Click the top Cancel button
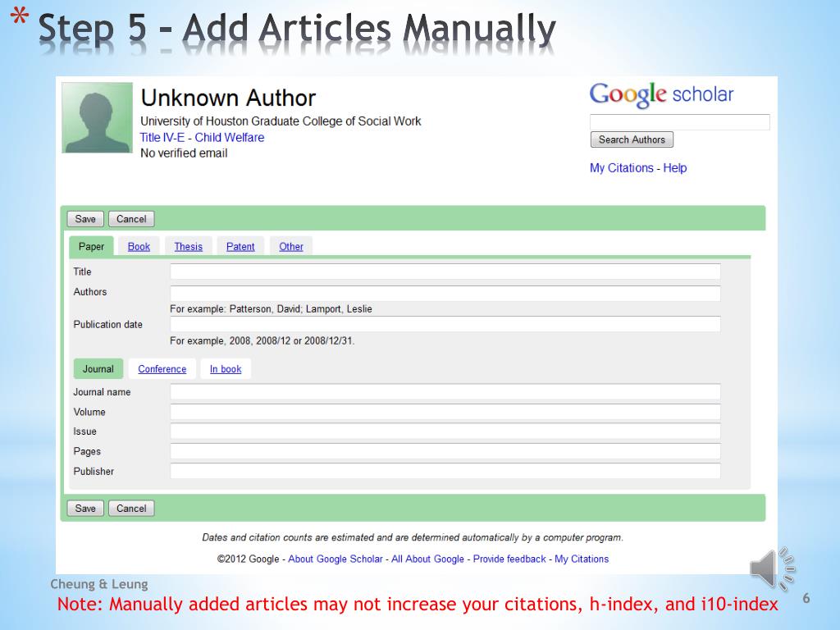This screenshot has width=840, height=630. (x=131, y=218)
